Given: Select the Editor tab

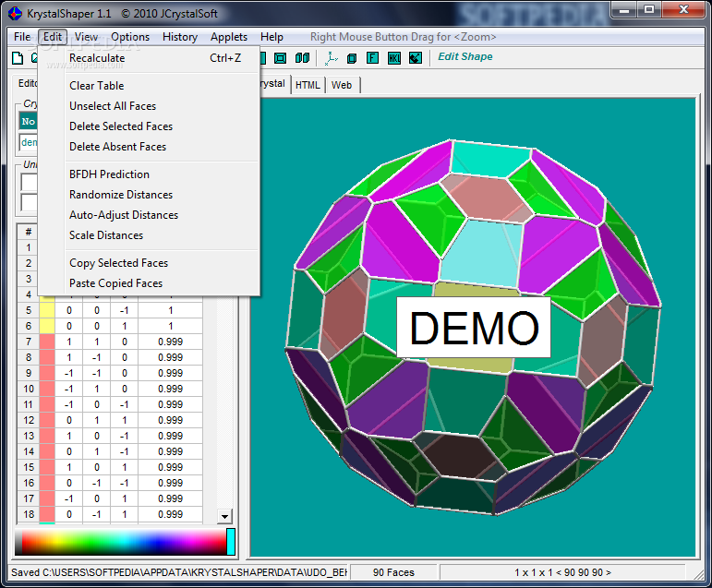Looking at the screenshot, I should coord(28,84).
